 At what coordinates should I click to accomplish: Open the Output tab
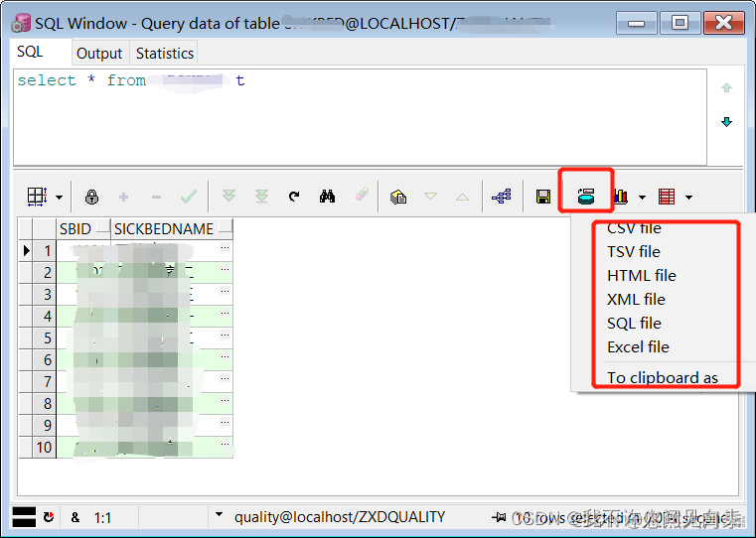point(99,53)
